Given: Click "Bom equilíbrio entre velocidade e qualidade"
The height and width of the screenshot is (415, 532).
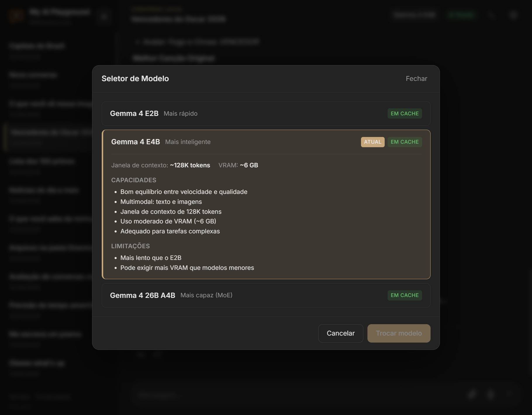Looking at the screenshot, I should tap(184, 192).
